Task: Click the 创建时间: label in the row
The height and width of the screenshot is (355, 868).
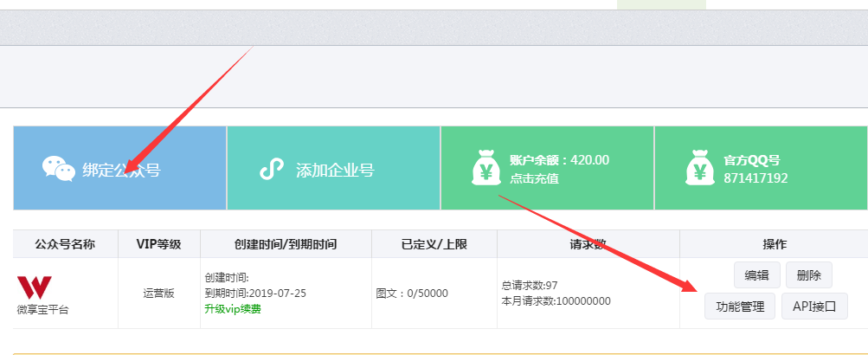Action: 227,277
